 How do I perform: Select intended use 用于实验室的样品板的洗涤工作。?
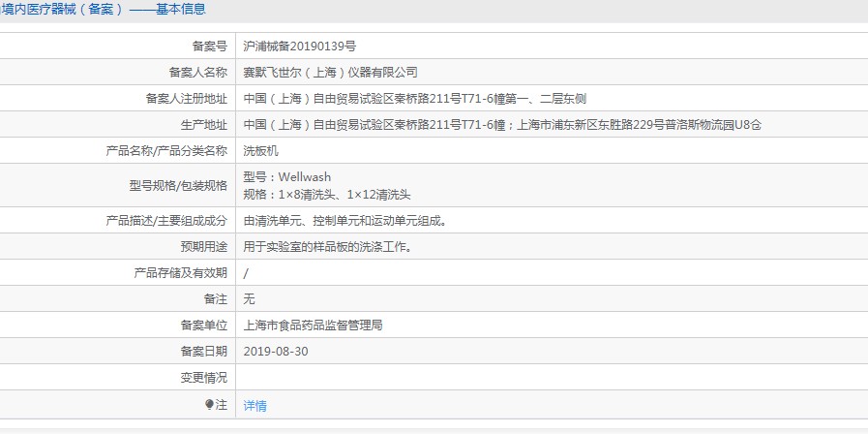[x=328, y=247]
